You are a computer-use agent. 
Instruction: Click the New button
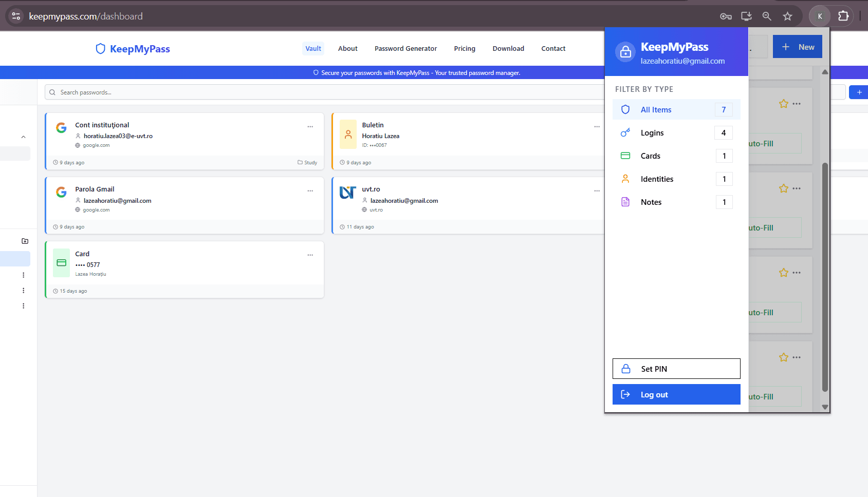click(797, 46)
